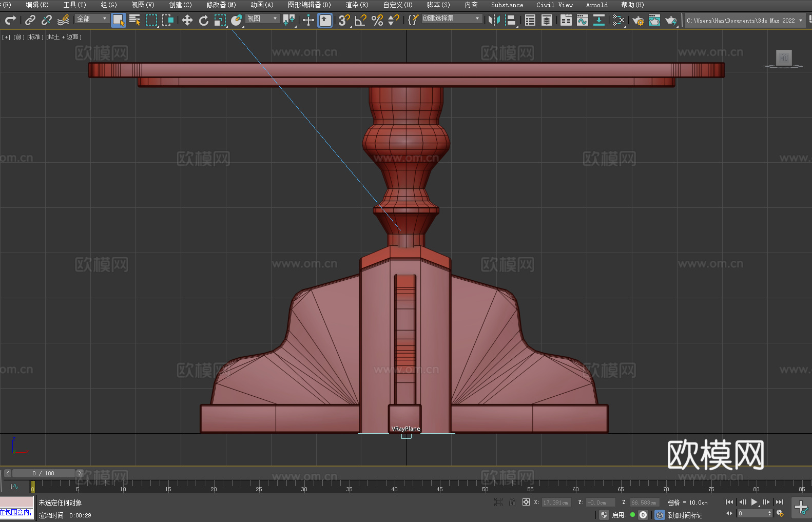This screenshot has height=522, width=812.
Task: Open the Scene Explorer toggle icon
Action: pyautogui.click(x=530, y=20)
